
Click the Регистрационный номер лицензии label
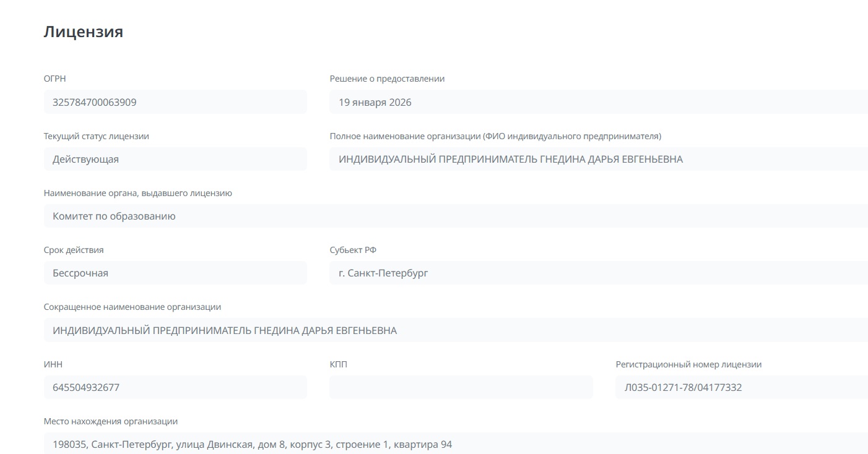point(689,364)
